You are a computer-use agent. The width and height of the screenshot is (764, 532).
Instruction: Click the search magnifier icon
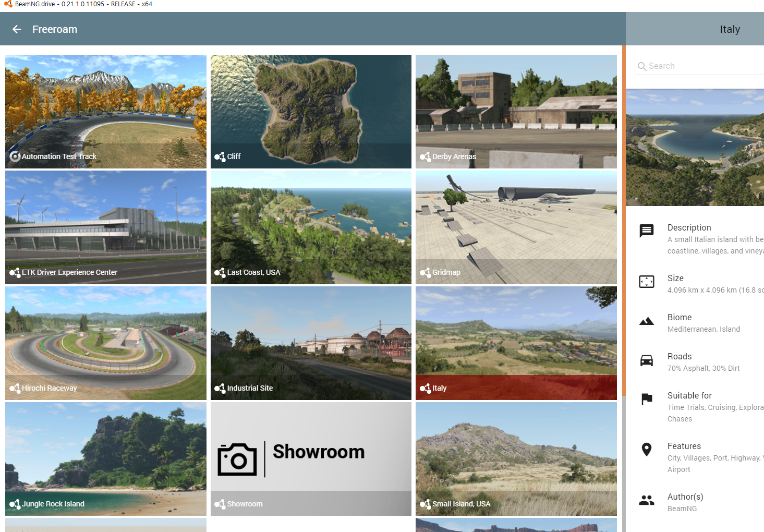point(642,66)
